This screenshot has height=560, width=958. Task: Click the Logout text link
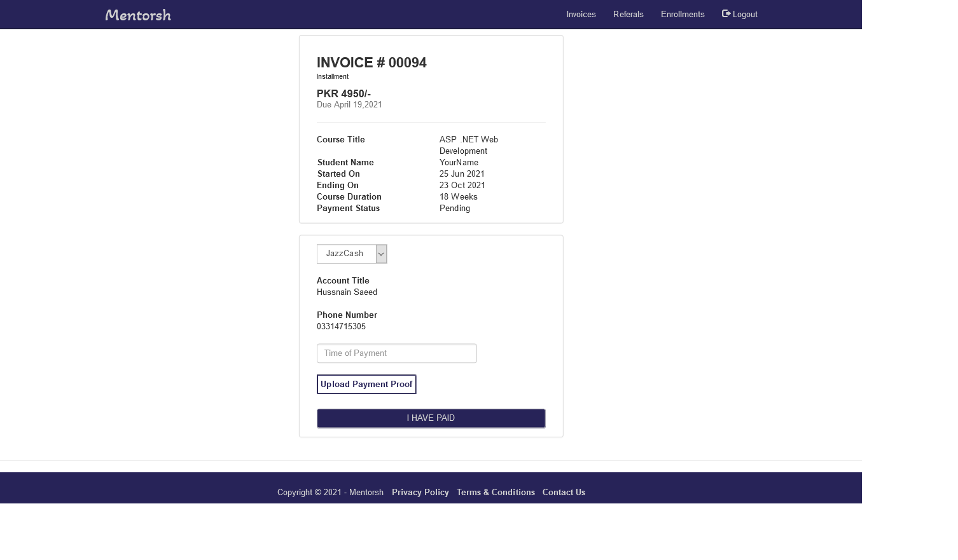(745, 15)
